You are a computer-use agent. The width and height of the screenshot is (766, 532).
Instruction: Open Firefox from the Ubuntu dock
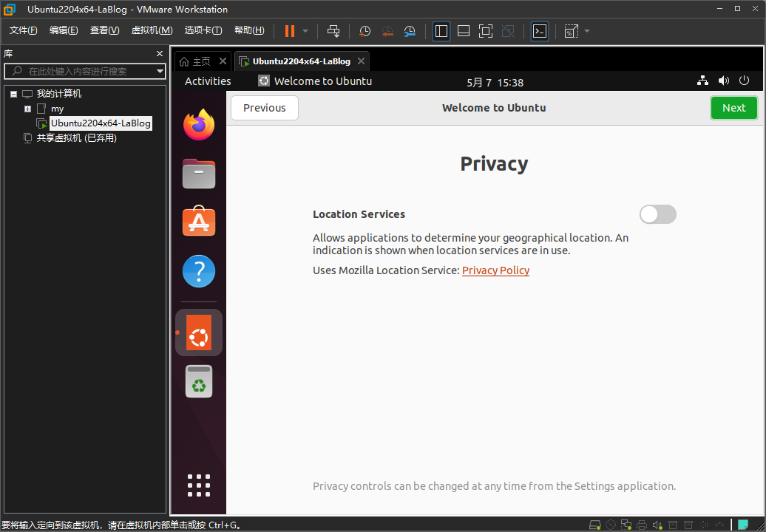point(199,125)
